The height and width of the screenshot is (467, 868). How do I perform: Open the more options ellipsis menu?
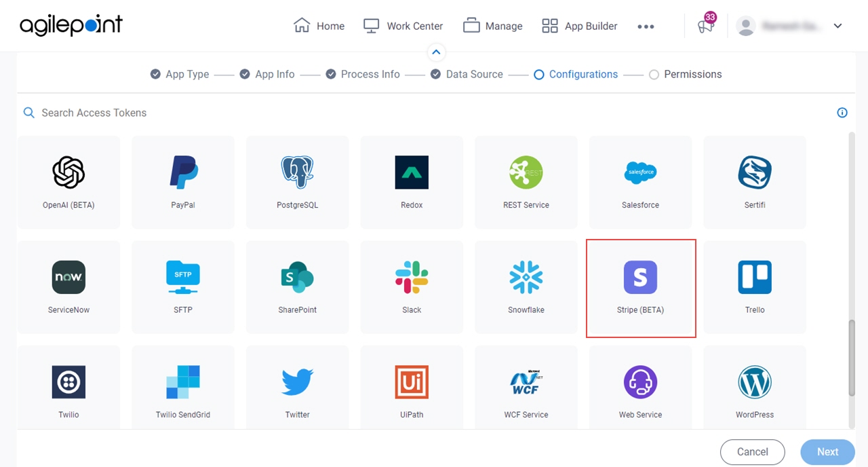point(646,26)
